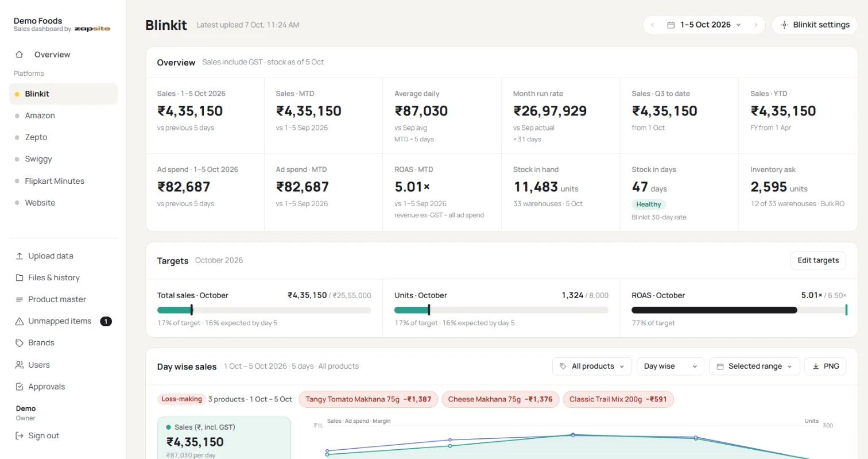
Task: Click the ROAS October progress bar
Action: click(x=739, y=310)
